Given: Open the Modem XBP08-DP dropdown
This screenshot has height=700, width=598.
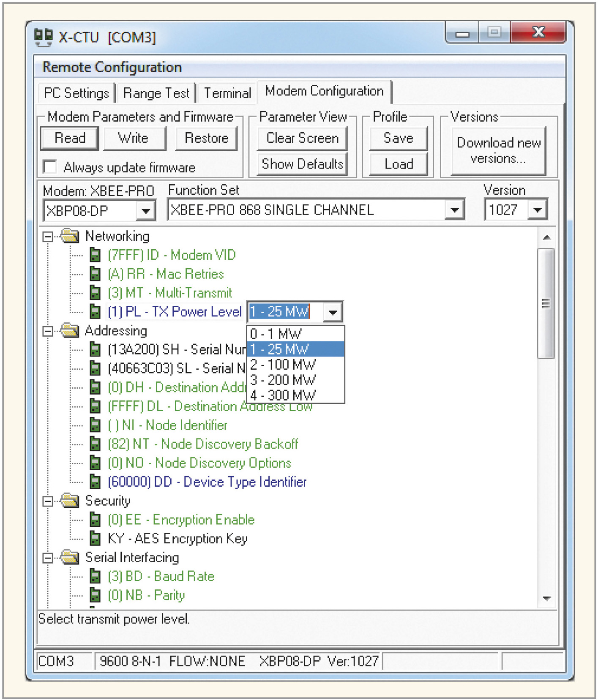Looking at the screenshot, I should click(x=146, y=210).
